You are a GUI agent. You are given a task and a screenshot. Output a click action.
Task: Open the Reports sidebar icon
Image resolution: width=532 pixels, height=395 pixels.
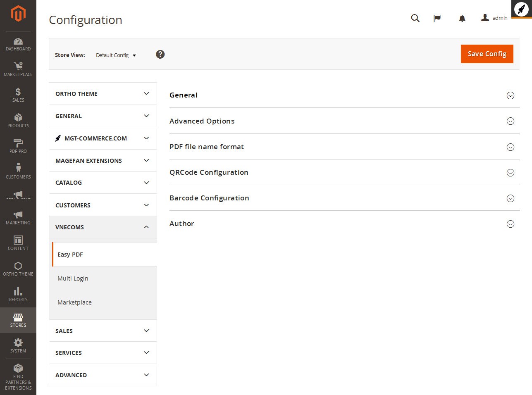pyautogui.click(x=18, y=294)
